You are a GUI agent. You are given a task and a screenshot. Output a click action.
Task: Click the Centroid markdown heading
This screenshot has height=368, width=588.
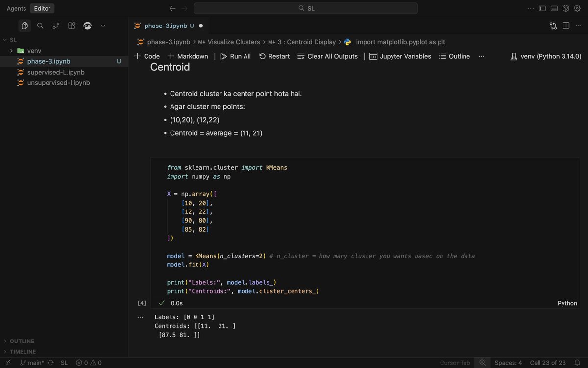170,67
